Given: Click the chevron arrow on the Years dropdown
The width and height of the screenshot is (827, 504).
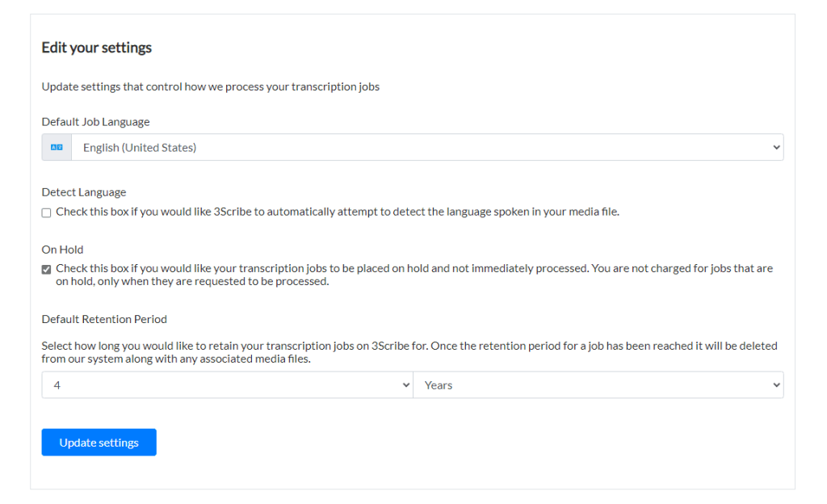Looking at the screenshot, I should pyautogui.click(x=776, y=385).
